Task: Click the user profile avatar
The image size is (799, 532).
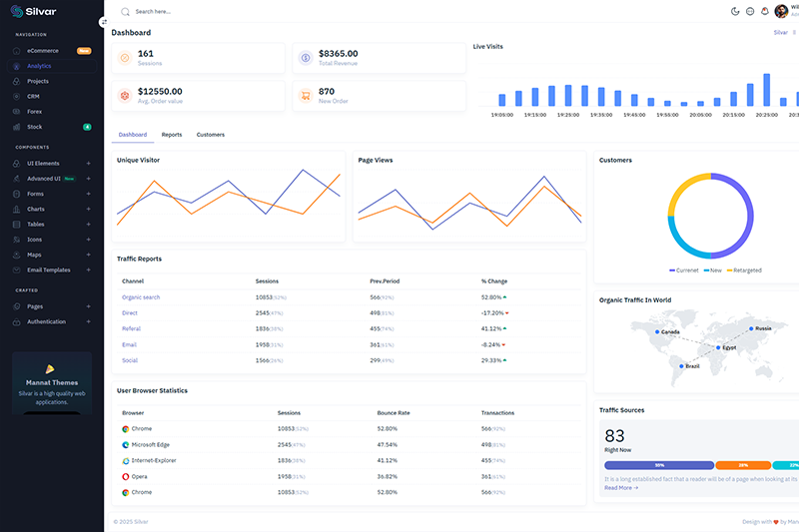Action: [781, 11]
